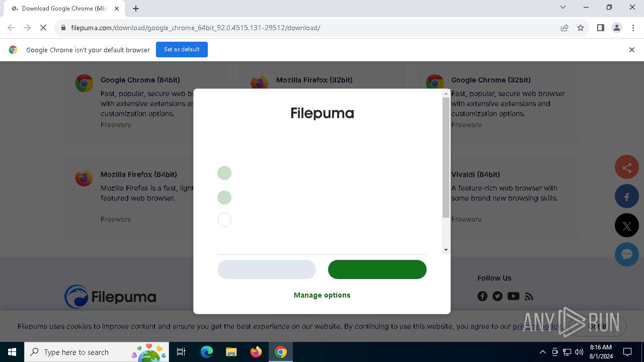Image resolution: width=644 pixels, height=362 pixels.
Task: Click Manage options link
Action: [322, 295]
